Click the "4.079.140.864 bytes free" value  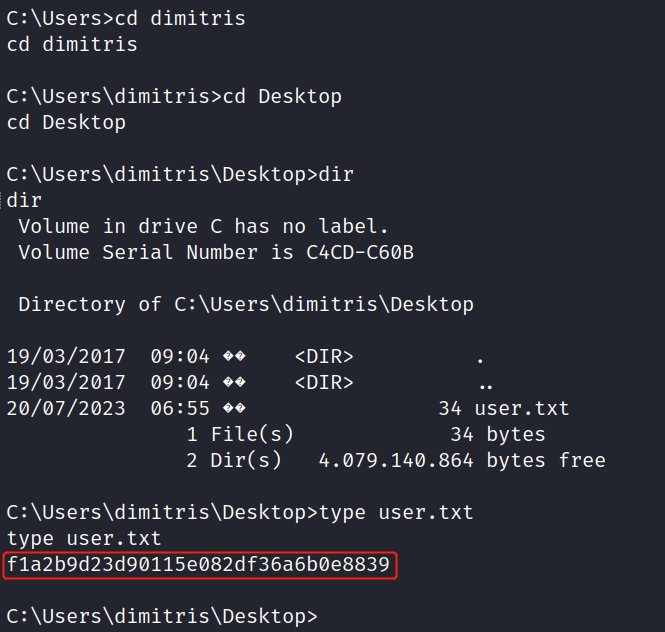coord(462,461)
